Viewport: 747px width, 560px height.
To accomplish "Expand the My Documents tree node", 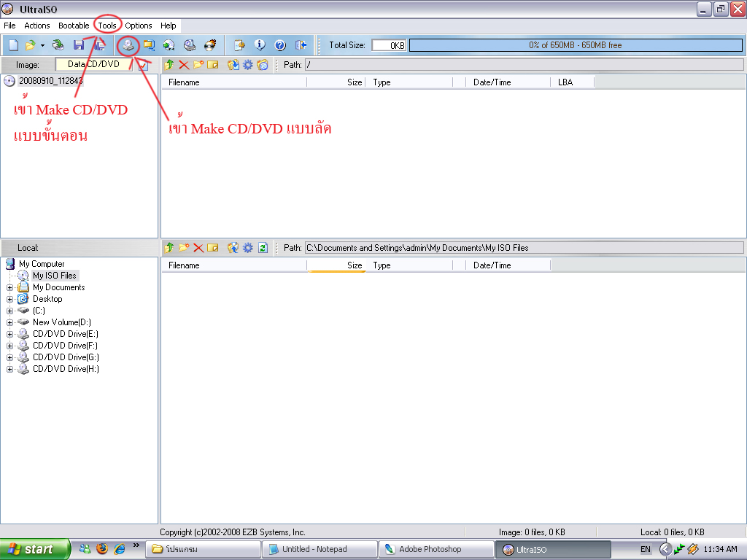I will [9, 287].
